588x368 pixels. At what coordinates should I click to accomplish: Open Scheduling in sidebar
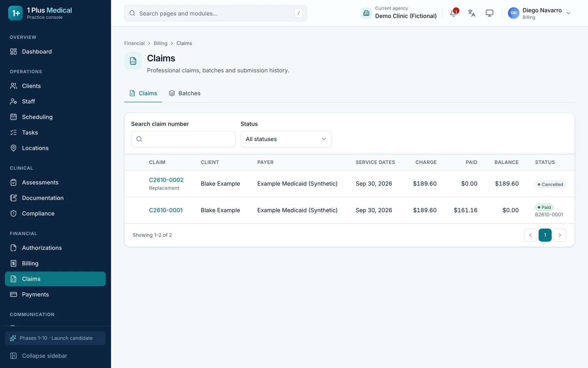point(55,117)
